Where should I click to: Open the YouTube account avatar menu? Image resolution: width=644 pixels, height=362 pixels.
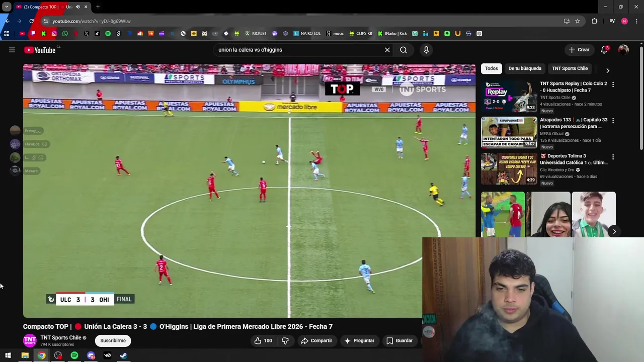coord(623,50)
